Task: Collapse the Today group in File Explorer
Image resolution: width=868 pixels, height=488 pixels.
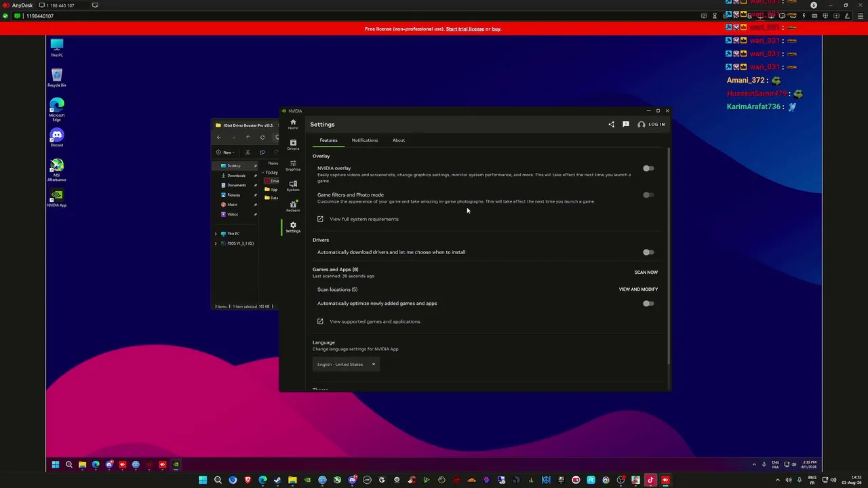Action: (264, 173)
